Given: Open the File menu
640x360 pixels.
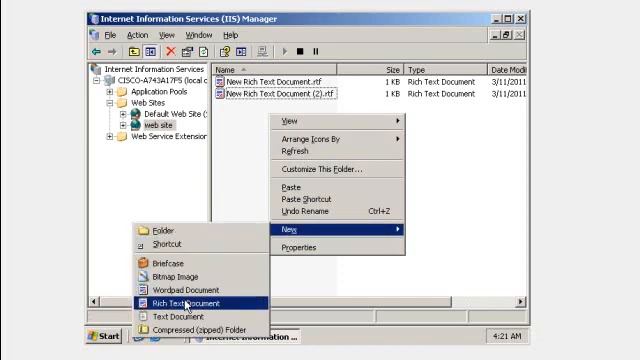Looking at the screenshot, I should [x=110, y=35].
